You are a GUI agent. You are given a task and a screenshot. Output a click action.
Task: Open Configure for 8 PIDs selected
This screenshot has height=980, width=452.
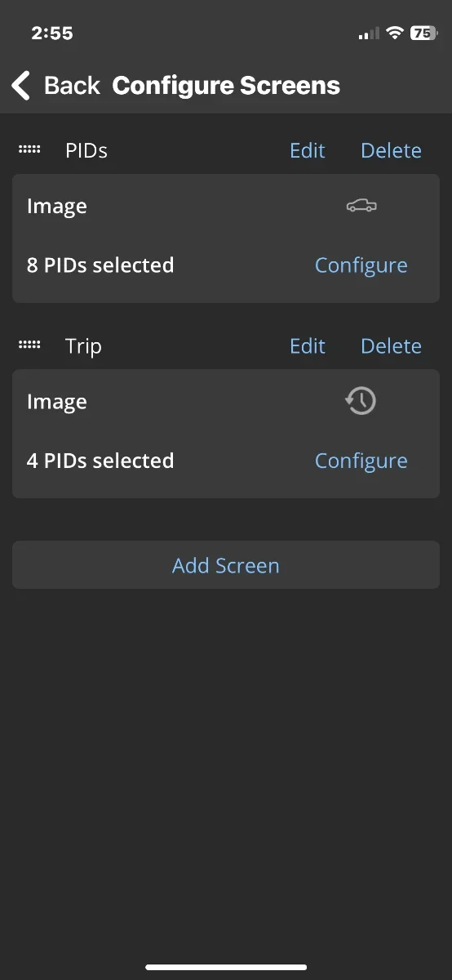click(x=361, y=265)
